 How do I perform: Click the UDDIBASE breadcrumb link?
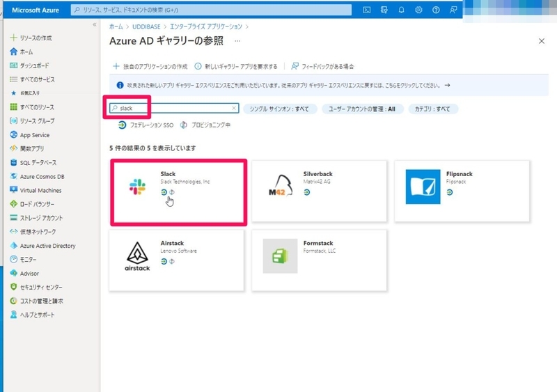coord(146,26)
